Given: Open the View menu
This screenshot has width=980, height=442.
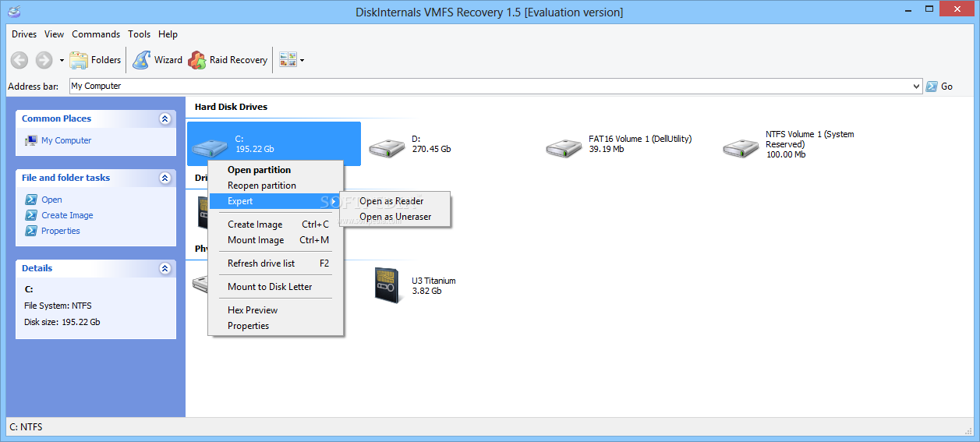Looking at the screenshot, I should [x=55, y=34].
